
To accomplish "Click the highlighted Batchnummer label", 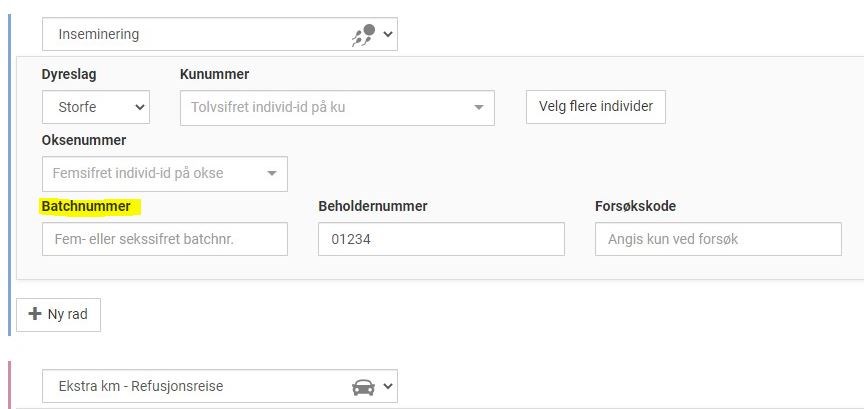I will click(87, 207).
